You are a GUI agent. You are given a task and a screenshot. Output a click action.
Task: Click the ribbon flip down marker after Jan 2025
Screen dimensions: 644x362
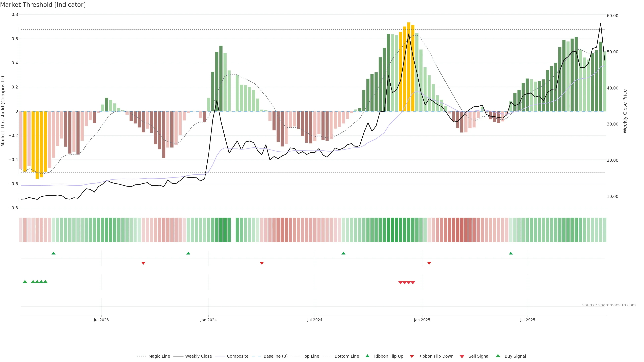pyautogui.click(x=429, y=263)
